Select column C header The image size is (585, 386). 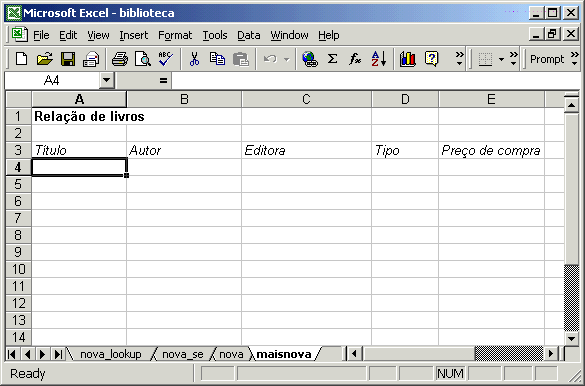[306, 99]
